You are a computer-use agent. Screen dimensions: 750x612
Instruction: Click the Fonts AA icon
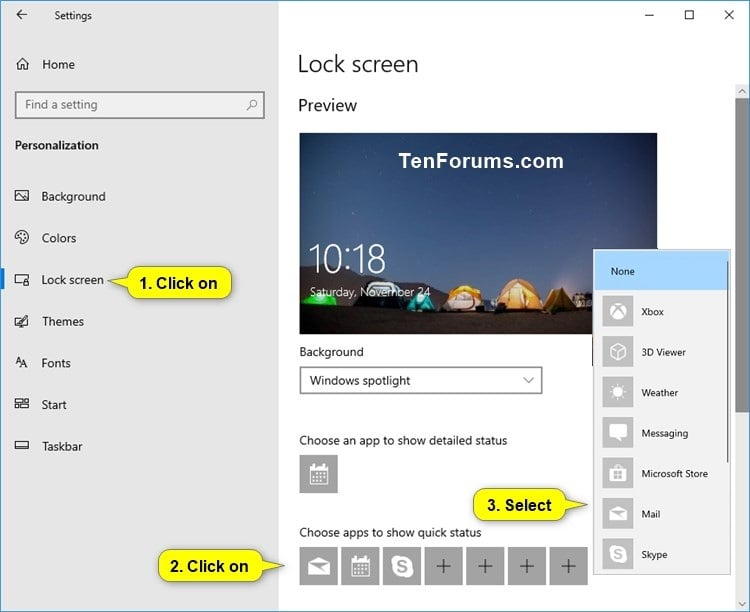coord(22,362)
